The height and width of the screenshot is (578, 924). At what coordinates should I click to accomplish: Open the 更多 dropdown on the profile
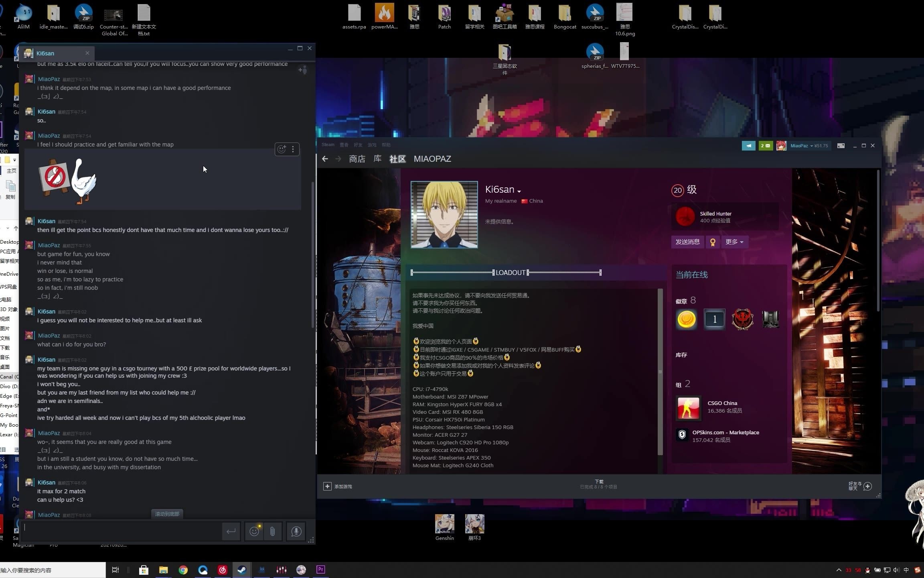click(x=734, y=242)
